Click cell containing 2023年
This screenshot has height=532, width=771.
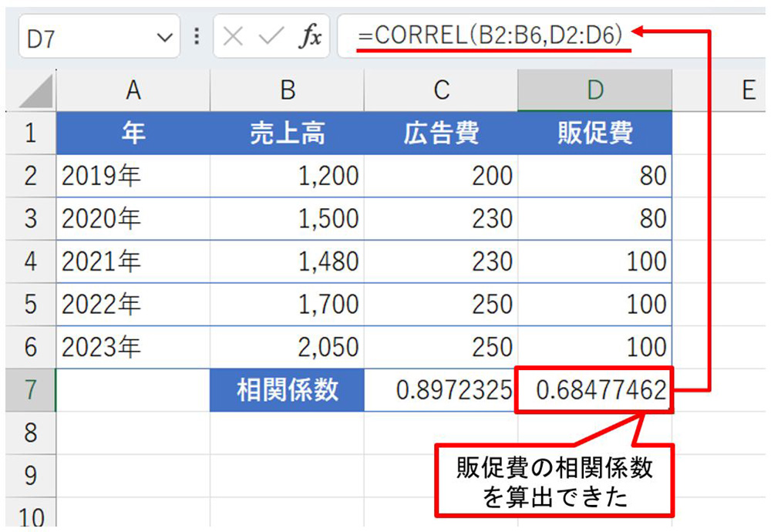(x=133, y=347)
